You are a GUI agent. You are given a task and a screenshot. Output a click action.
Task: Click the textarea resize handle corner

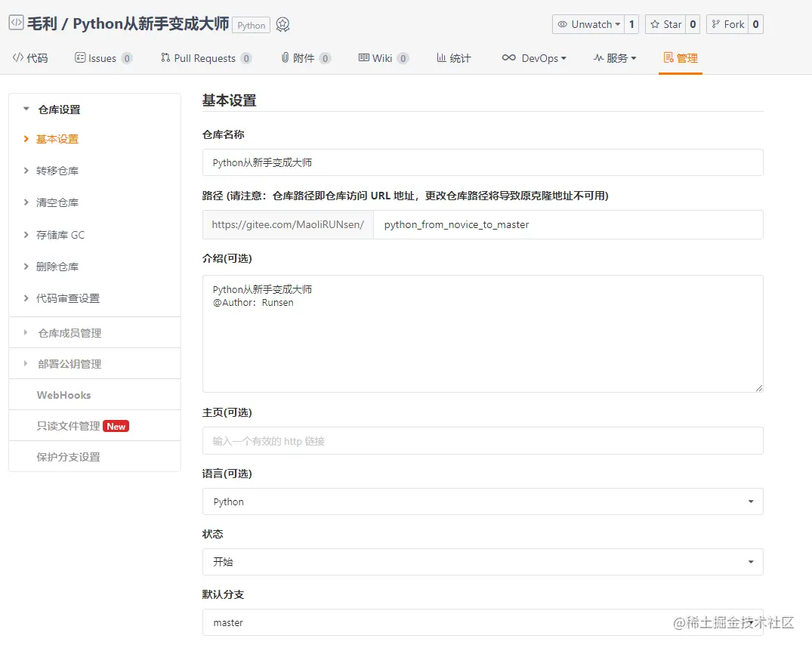[x=758, y=388]
